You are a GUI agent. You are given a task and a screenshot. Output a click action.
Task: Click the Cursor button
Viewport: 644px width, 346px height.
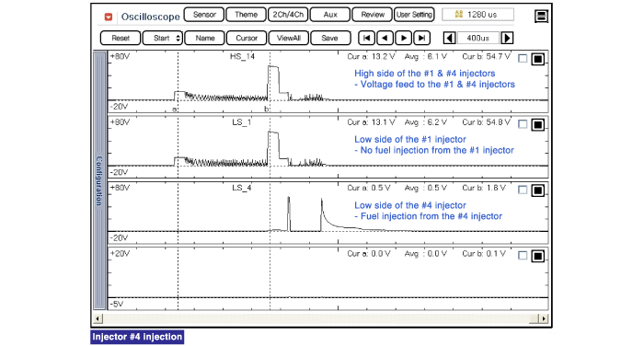click(x=247, y=39)
